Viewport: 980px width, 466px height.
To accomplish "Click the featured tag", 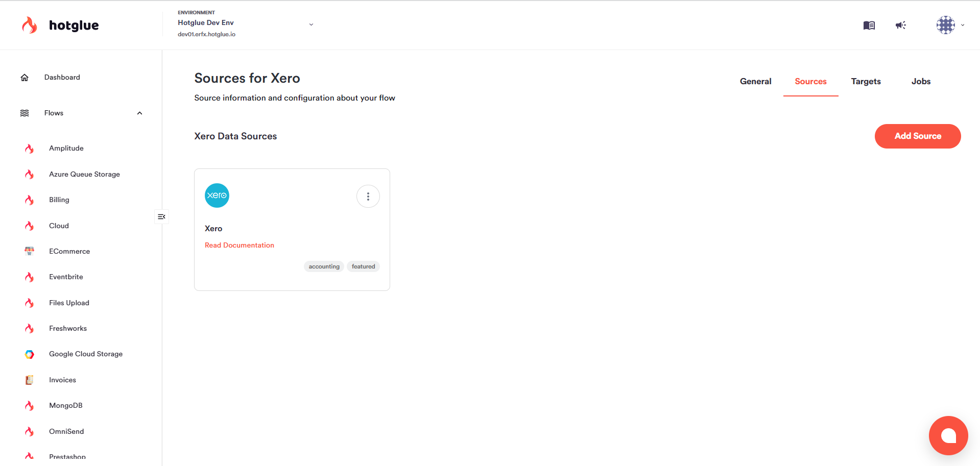I will (x=364, y=266).
